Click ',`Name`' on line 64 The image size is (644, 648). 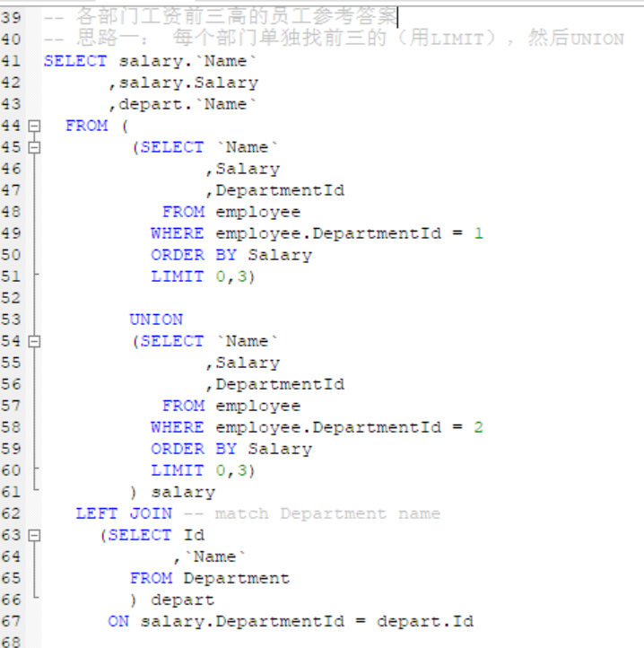coord(209,557)
